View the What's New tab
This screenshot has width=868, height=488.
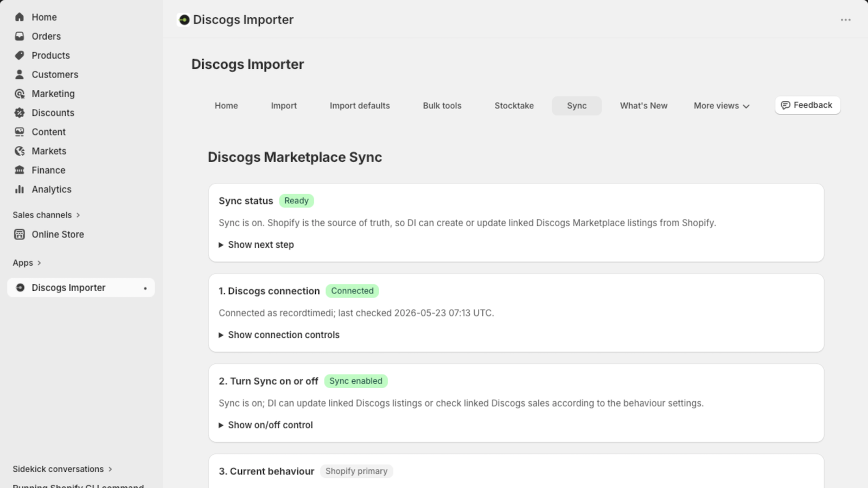[x=644, y=106]
